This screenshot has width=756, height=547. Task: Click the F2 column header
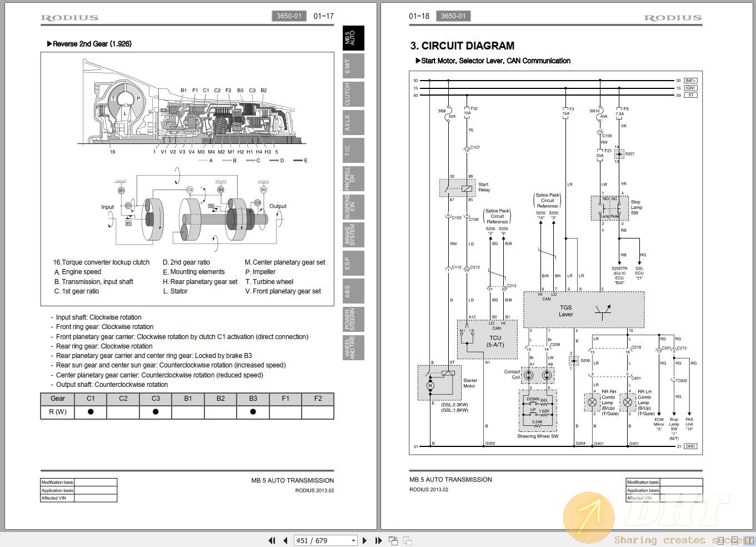pos(318,399)
